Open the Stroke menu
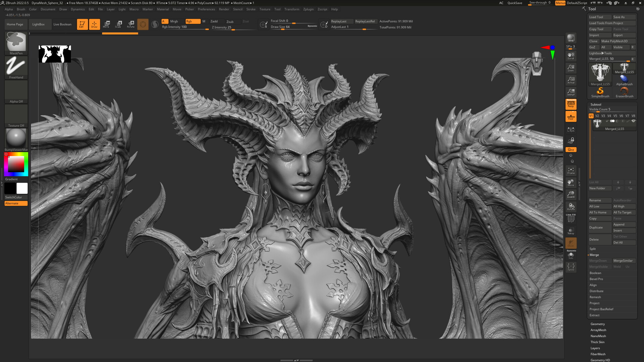Screen dimensions: 644x362 point(251,9)
